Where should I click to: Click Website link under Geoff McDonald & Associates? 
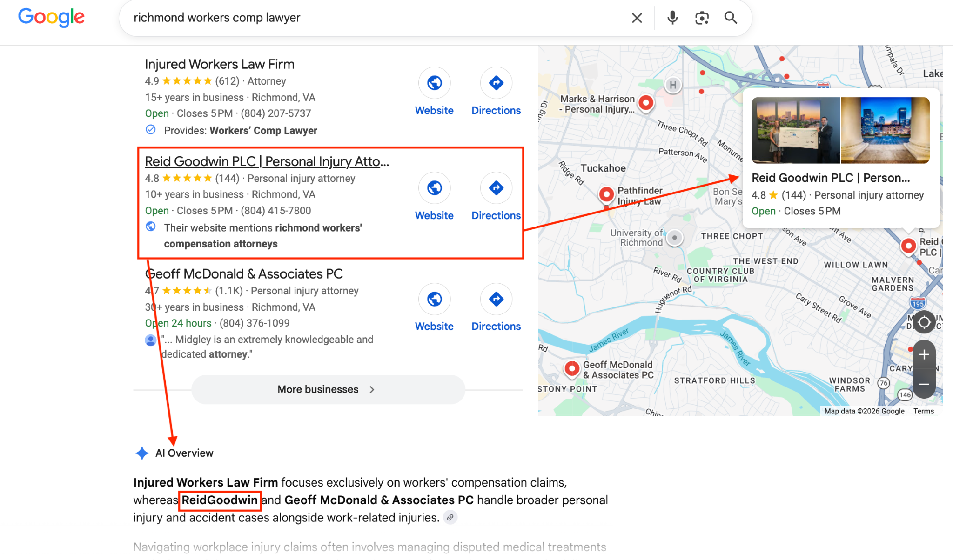click(434, 326)
